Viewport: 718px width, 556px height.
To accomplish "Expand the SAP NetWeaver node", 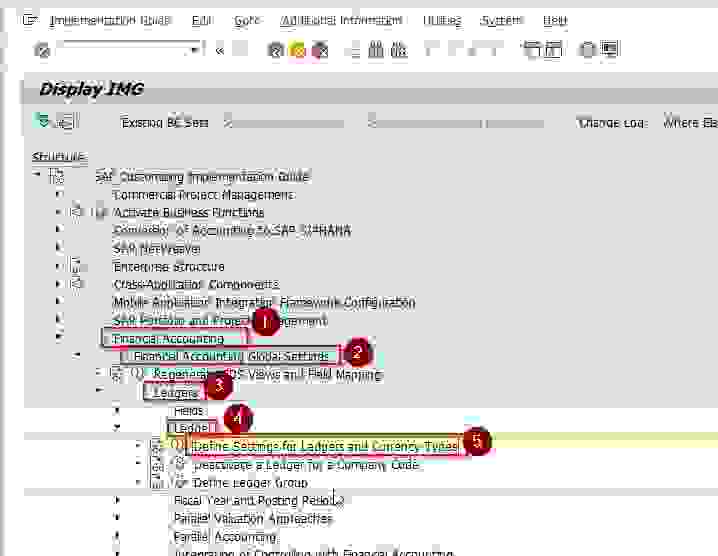I will point(59,247).
